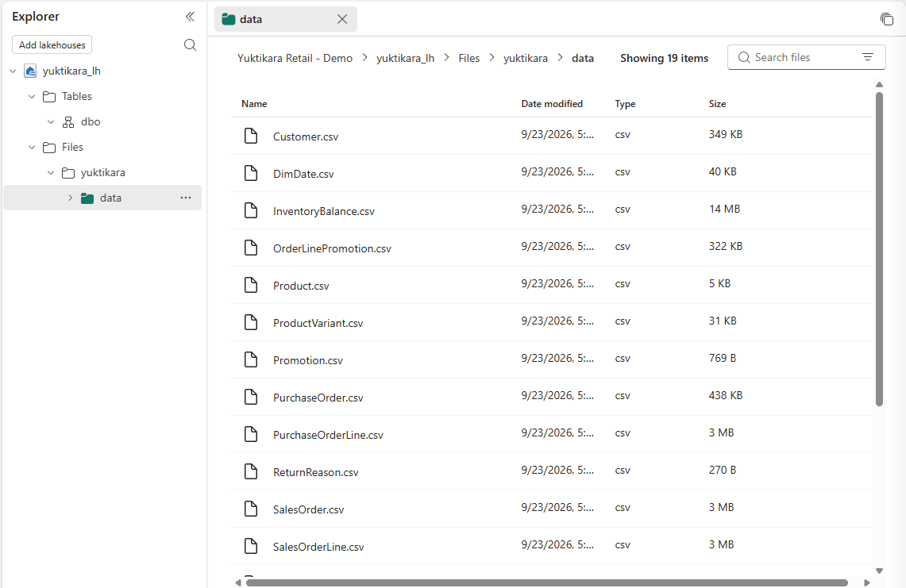Click the file icon for SalesOrderLine.csv
Viewport: 906px width, 588px height.
click(251, 546)
